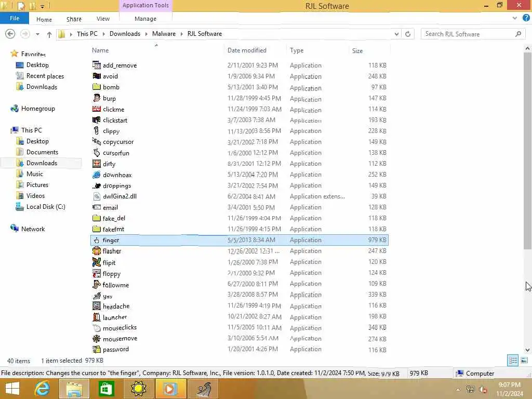Click the Windows Start button
The image size is (532, 399).
(12, 389)
